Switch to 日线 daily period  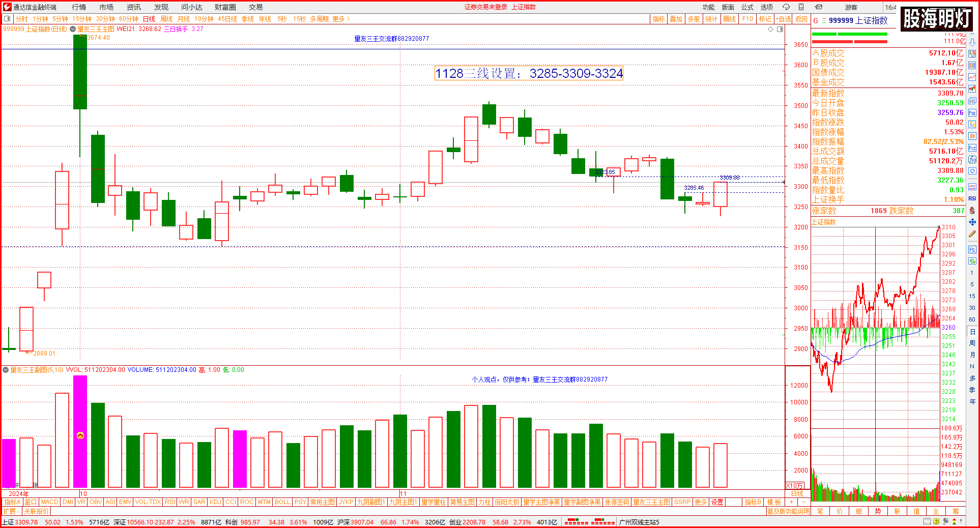click(149, 19)
